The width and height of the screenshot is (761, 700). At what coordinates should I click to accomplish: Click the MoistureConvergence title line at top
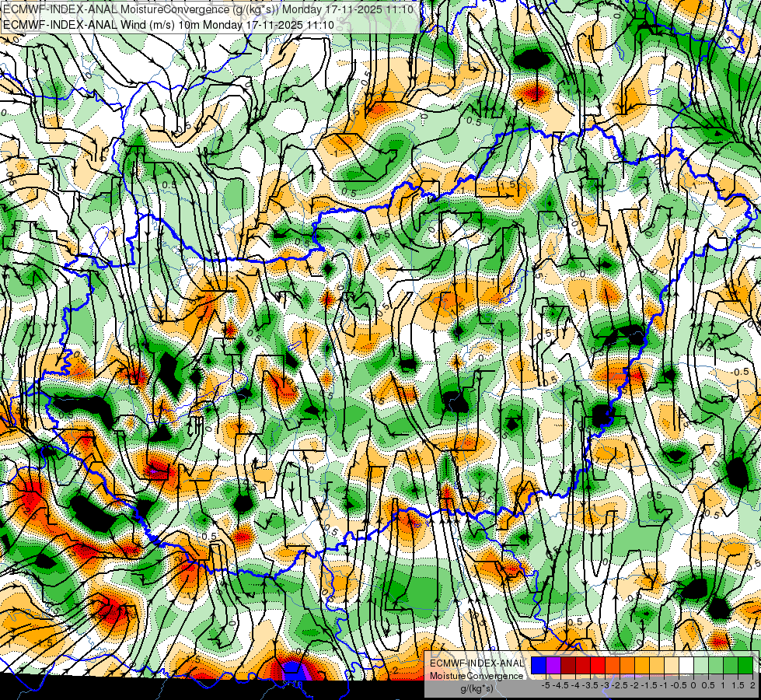pos(208,9)
